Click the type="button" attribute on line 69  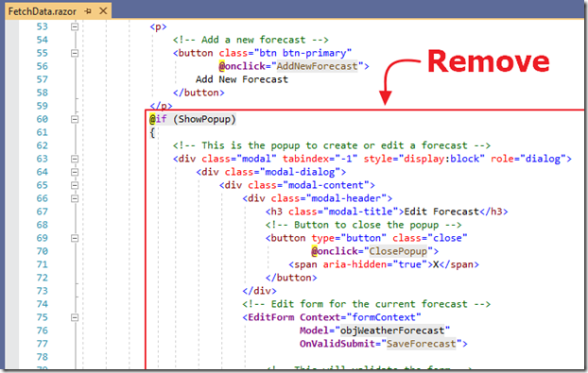349,238
